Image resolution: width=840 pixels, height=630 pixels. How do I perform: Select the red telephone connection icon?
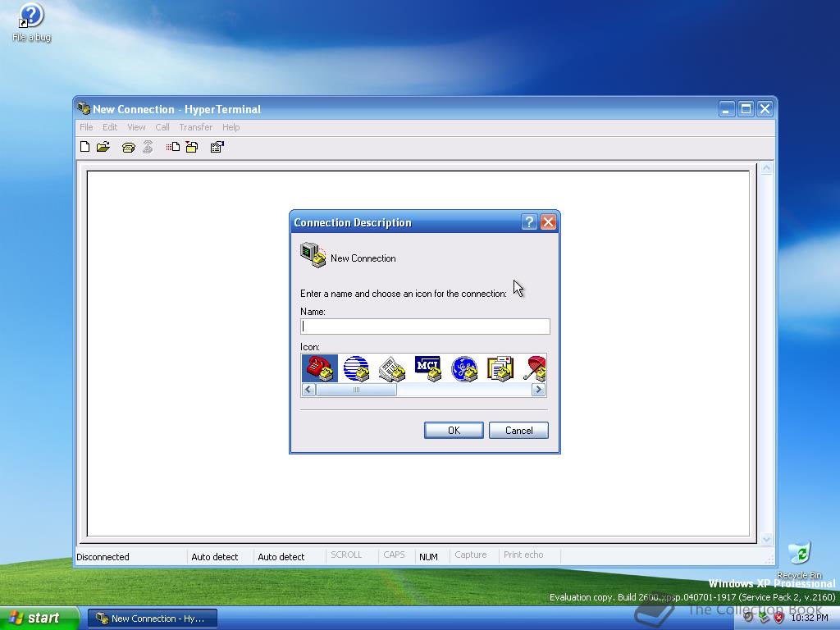[x=320, y=368]
